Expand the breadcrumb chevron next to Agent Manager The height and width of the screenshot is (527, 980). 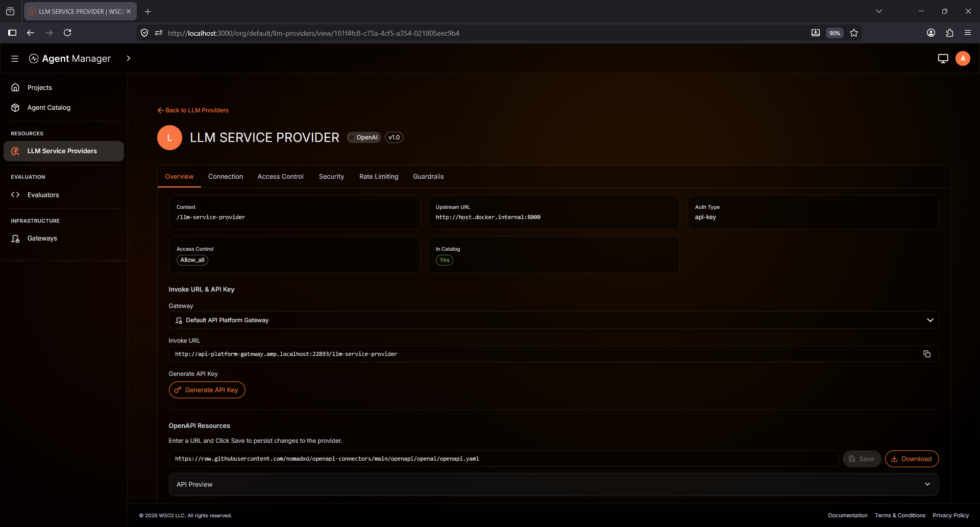129,58
